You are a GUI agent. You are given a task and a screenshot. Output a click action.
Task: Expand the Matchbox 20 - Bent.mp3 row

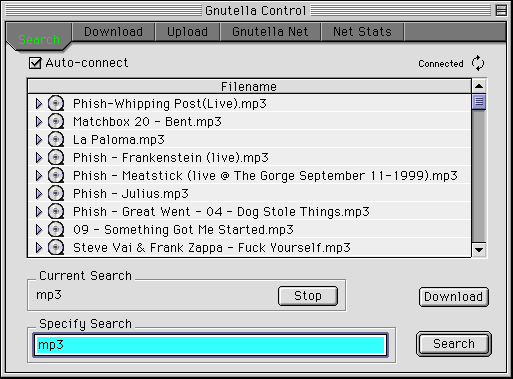coord(39,122)
